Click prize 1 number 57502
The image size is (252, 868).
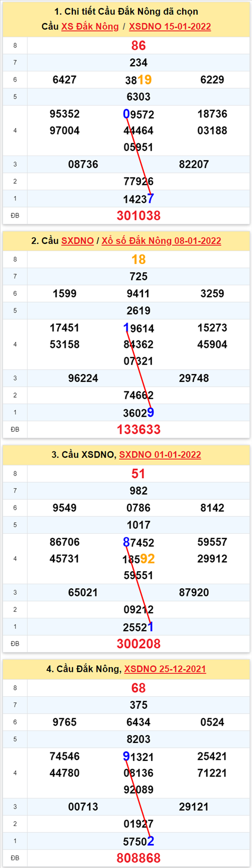pos(139,841)
